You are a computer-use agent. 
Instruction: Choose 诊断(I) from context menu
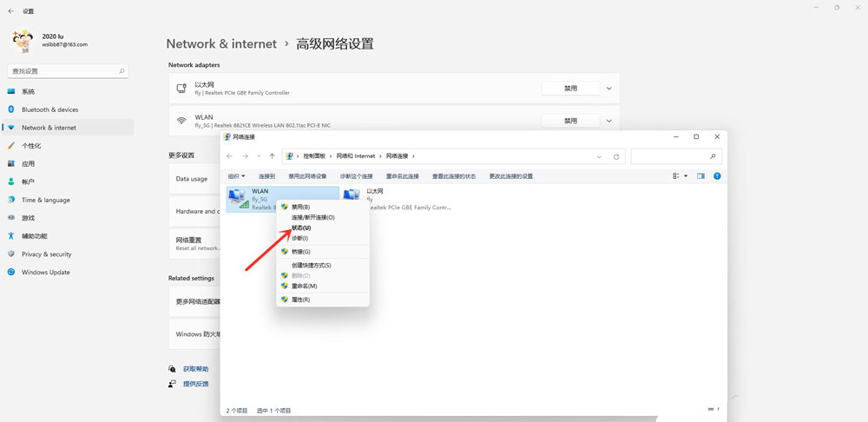tap(323, 238)
